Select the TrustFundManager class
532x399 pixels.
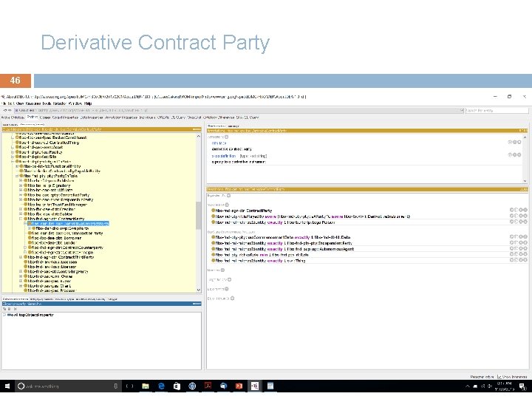click(57, 205)
